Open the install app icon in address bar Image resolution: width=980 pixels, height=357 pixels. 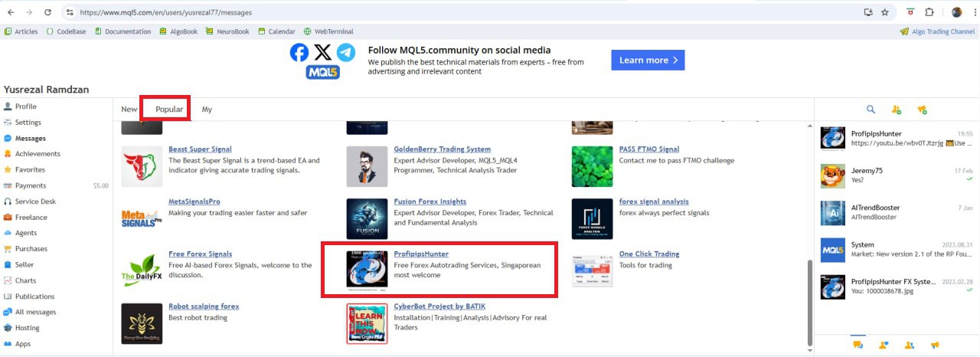click(868, 12)
